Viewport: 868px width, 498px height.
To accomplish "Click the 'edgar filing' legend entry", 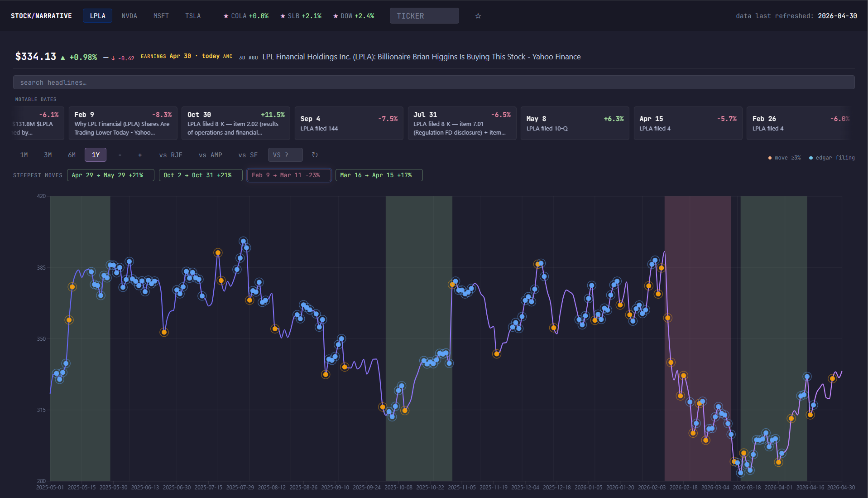I will tap(832, 158).
